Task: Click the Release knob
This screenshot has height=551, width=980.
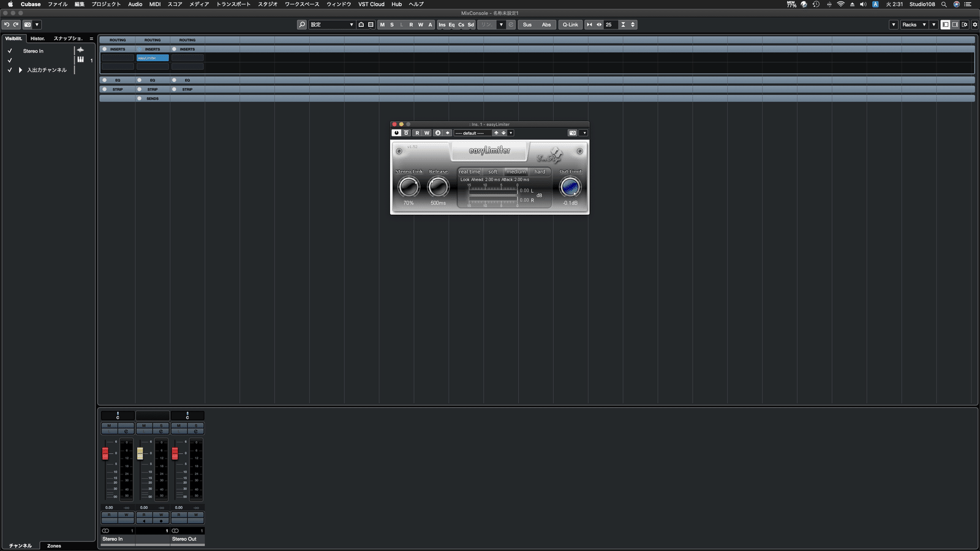Action: [438, 187]
